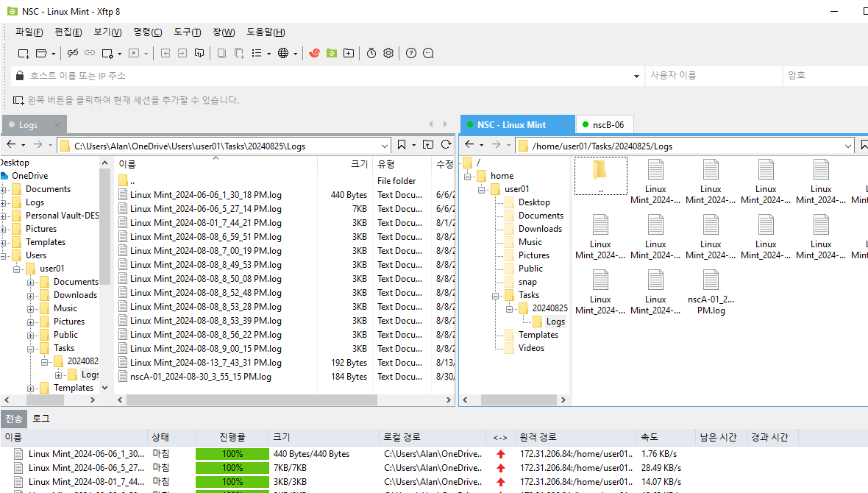The width and height of the screenshot is (868, 493).
Task: Collapse the remote home tree node
Action: (x=468, y=177)
